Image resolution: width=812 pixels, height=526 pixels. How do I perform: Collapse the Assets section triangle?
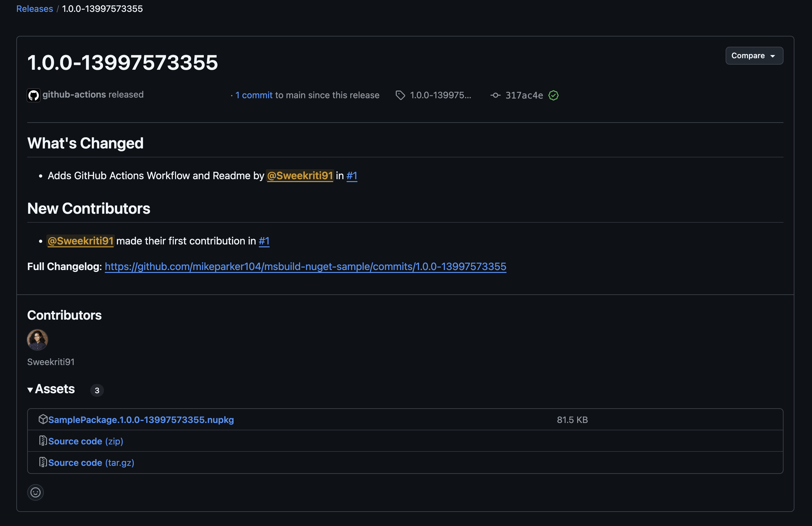pos(30,390)
